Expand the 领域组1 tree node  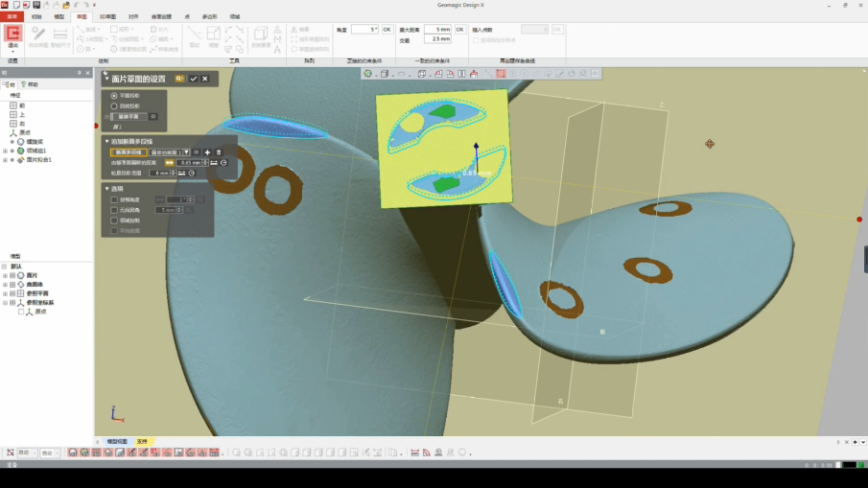[x=5, y=151]
